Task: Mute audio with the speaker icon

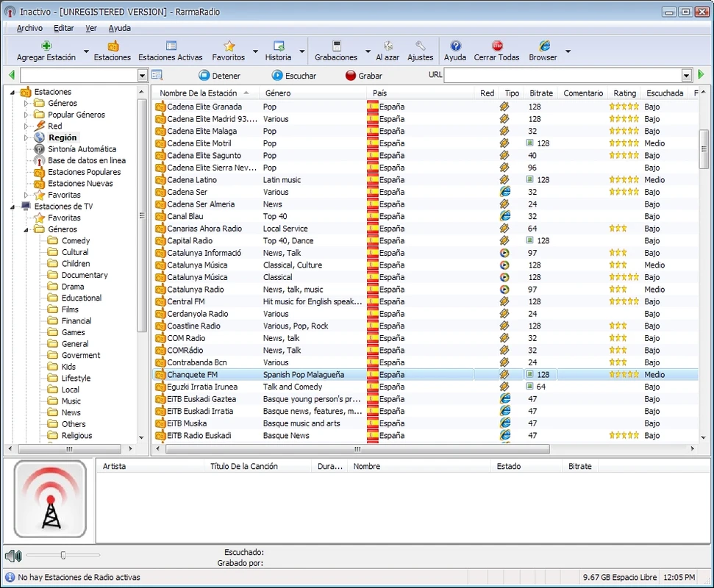Action: click(x=13, y=556)
